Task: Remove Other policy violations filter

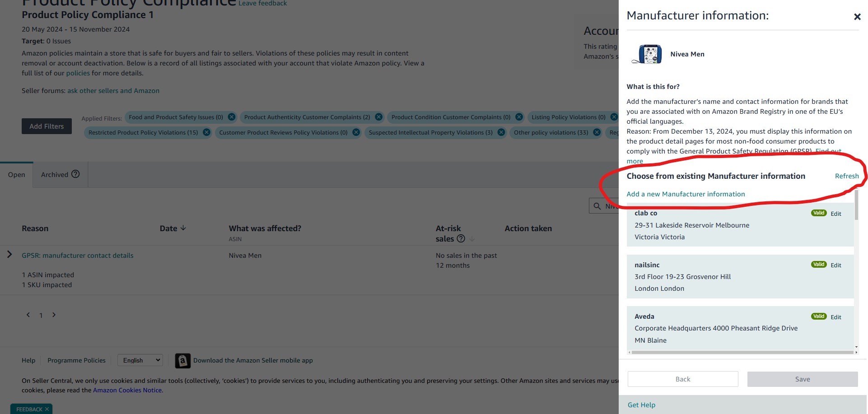Action: pos(597,132)
